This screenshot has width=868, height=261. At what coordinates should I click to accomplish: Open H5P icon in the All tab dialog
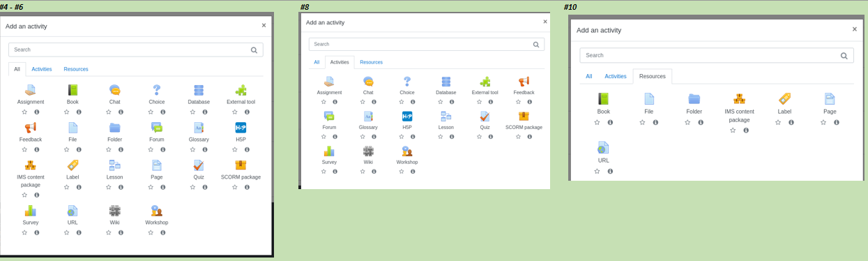(241, 128)
